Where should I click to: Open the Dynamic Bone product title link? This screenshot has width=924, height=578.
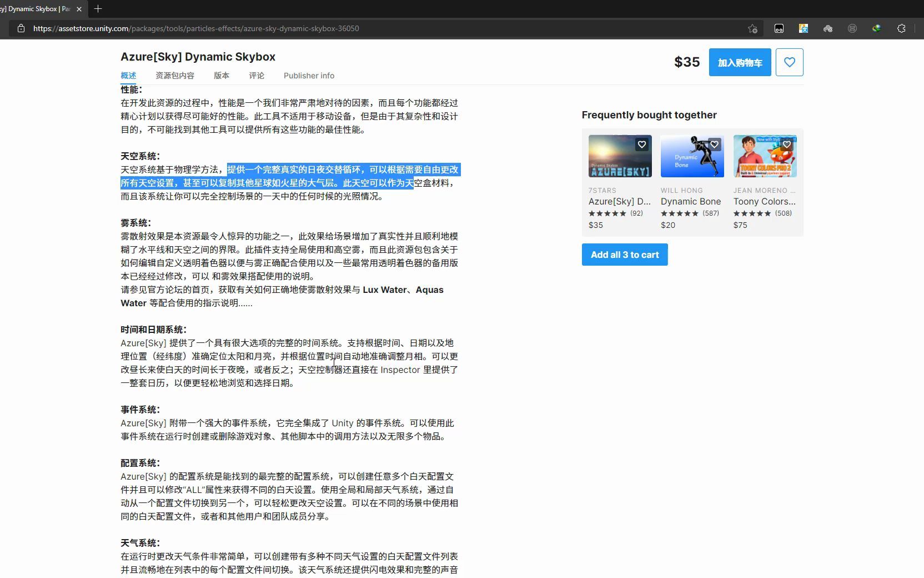point(691,201)
